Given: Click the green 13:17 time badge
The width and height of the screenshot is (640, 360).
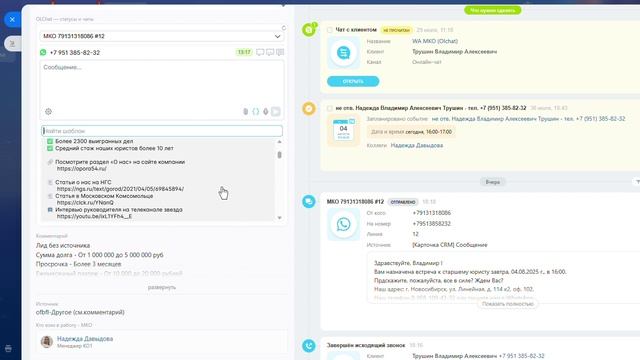Looking at the screenshot, I should (244, 52).
